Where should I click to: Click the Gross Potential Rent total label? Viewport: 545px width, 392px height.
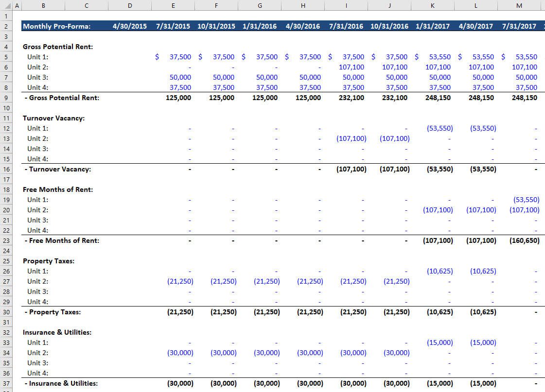[62, 98]
